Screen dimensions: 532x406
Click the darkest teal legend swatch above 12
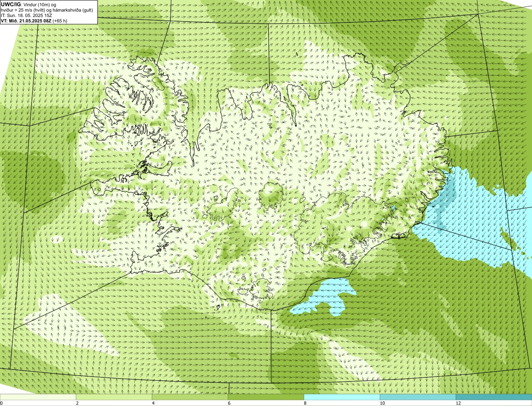click(x=494, y=397)
